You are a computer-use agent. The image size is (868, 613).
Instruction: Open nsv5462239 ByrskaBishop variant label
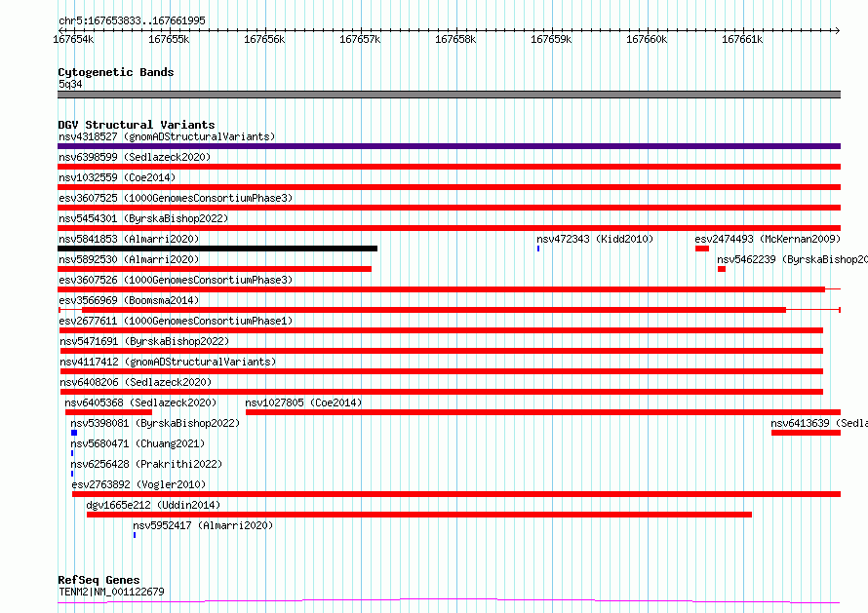[x=792, y=259]
